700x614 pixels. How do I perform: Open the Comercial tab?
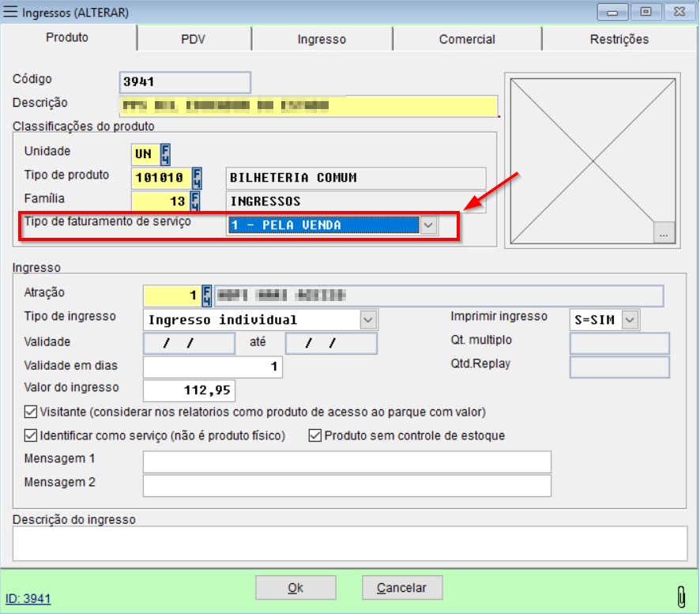tap(467, 39)
